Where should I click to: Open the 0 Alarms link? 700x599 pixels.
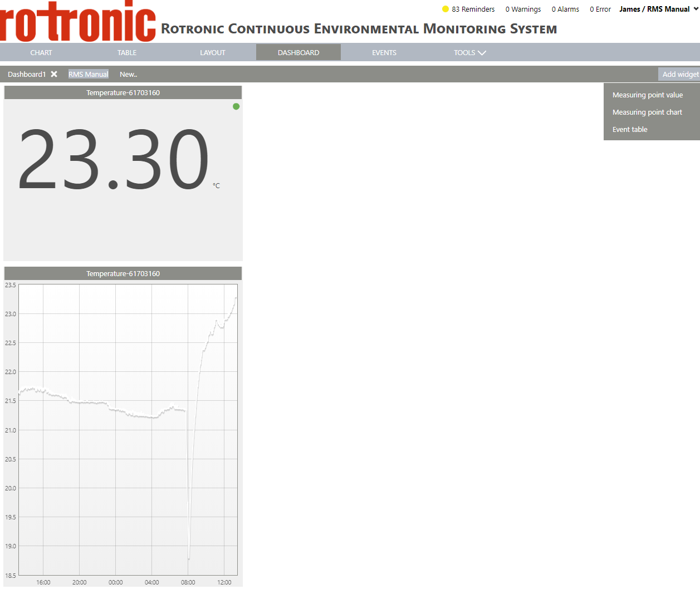pos(565,9)
